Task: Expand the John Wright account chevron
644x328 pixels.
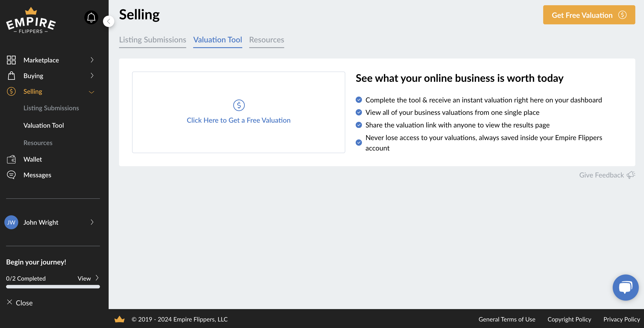Action: pos(92,222)
